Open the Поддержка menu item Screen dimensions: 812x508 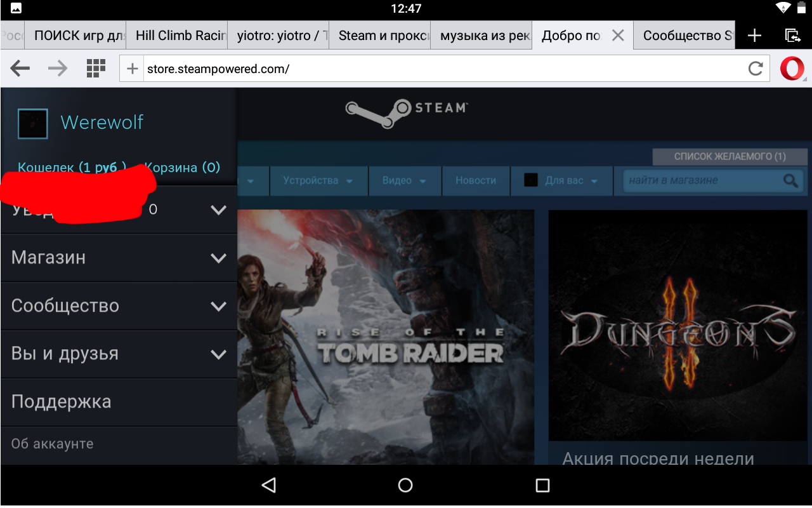click(119, 402)
